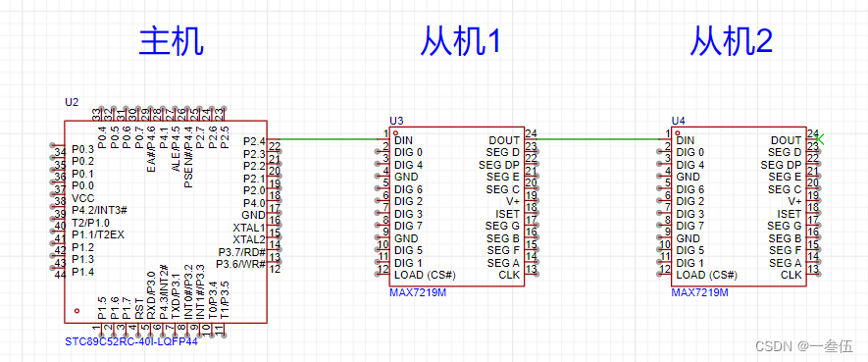
Task: Click the P0.0 pin label on U2
Action: 83,186
